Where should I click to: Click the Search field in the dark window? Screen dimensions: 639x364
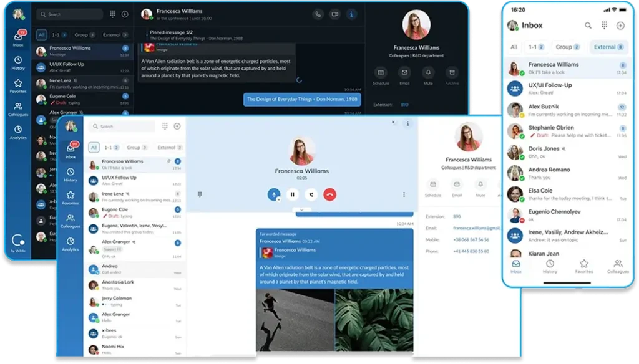coord(69,14)
